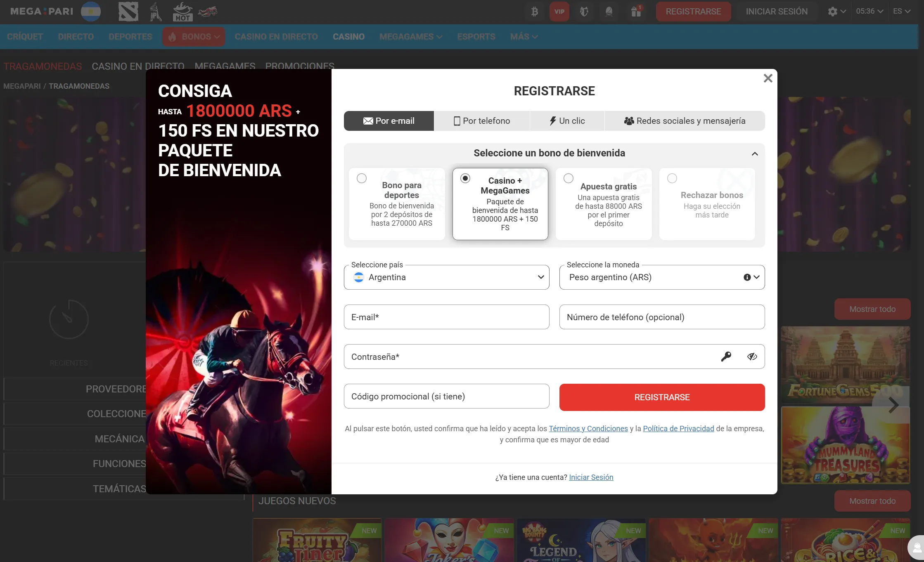Screen dimensions: 924x562
Task: Click the MEGAPARI logo
Action: [41, 12]
